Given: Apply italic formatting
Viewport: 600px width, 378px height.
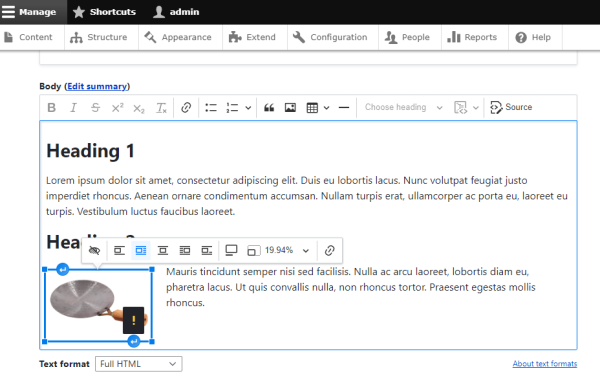Looking at the screenshot, I should click(x=73, y=108).
